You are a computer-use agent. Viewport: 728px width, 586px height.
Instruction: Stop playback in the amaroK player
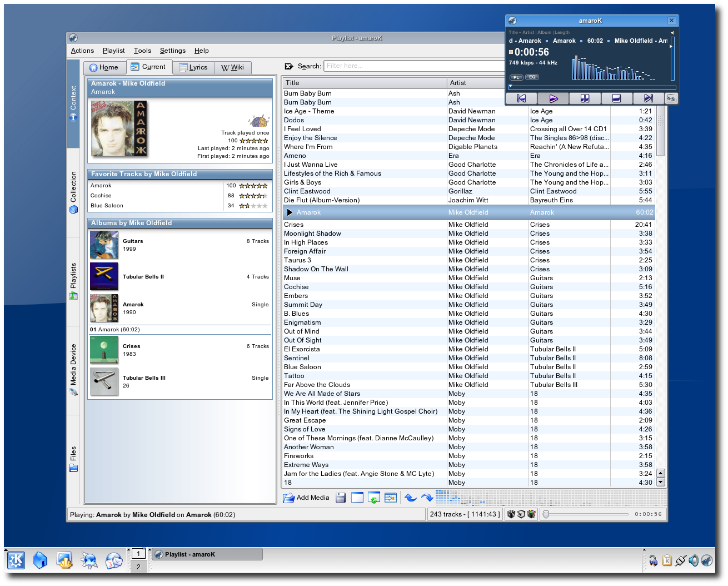click(616, 98)
